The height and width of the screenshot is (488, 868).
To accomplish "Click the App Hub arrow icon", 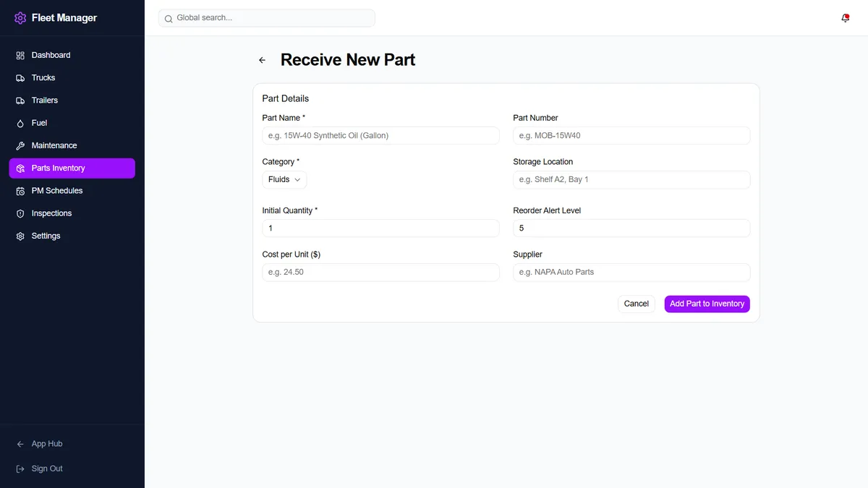I will (20, 444).
